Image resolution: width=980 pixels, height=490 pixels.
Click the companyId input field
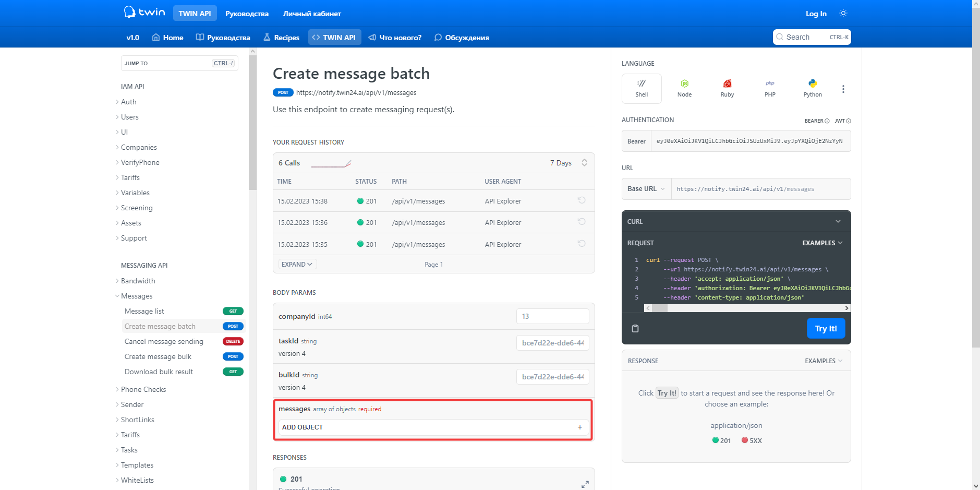[x=552, y=316]
